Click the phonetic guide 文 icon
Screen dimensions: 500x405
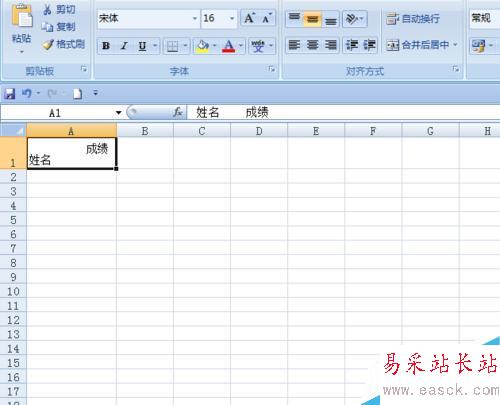coord(258,46)
